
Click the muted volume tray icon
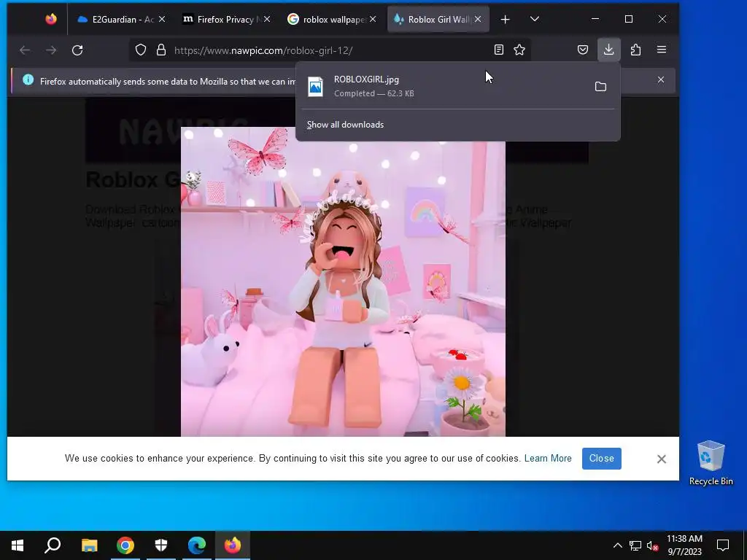pyautogui.click(x=653, y=545)
